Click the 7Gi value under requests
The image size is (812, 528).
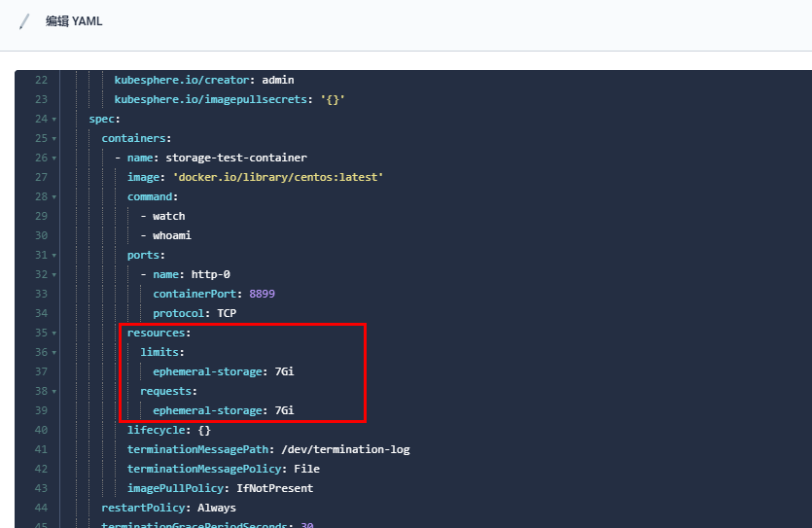coord(284,410)
